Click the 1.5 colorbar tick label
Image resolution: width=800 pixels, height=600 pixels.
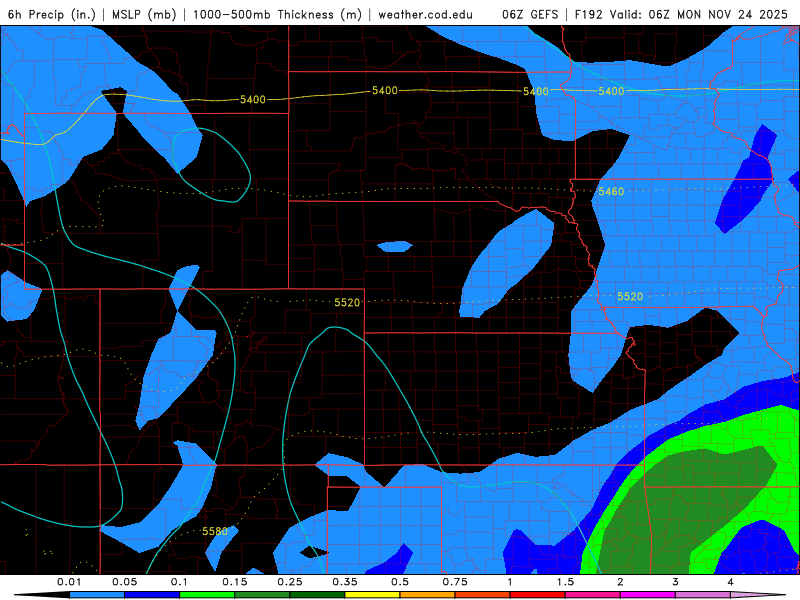click(x=565, y=582)
